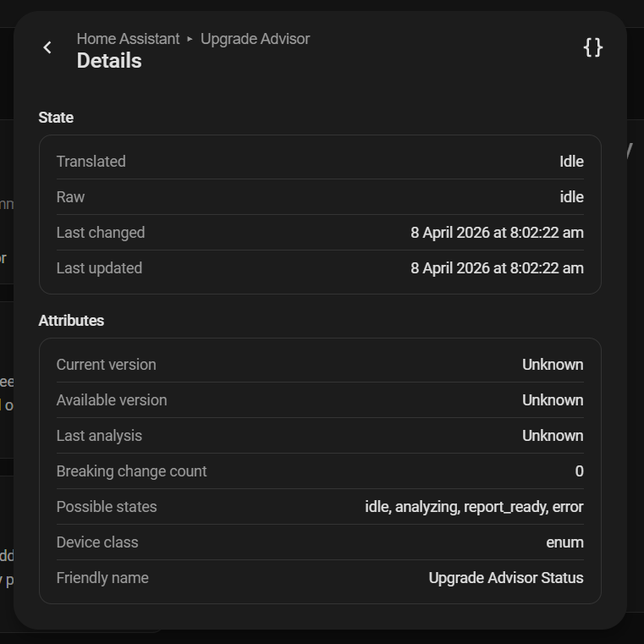
Task: Select the Current version attribute label
Action: coord(106,365)
